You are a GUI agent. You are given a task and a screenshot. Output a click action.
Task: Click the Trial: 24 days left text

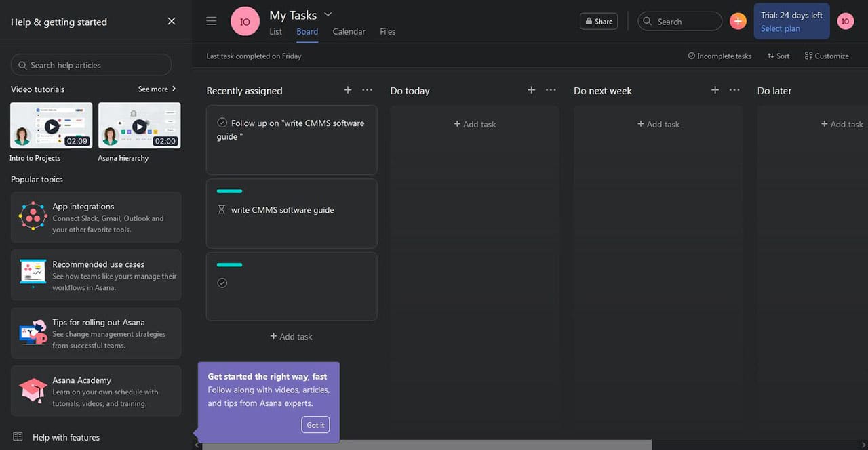[x=791, y=15]
